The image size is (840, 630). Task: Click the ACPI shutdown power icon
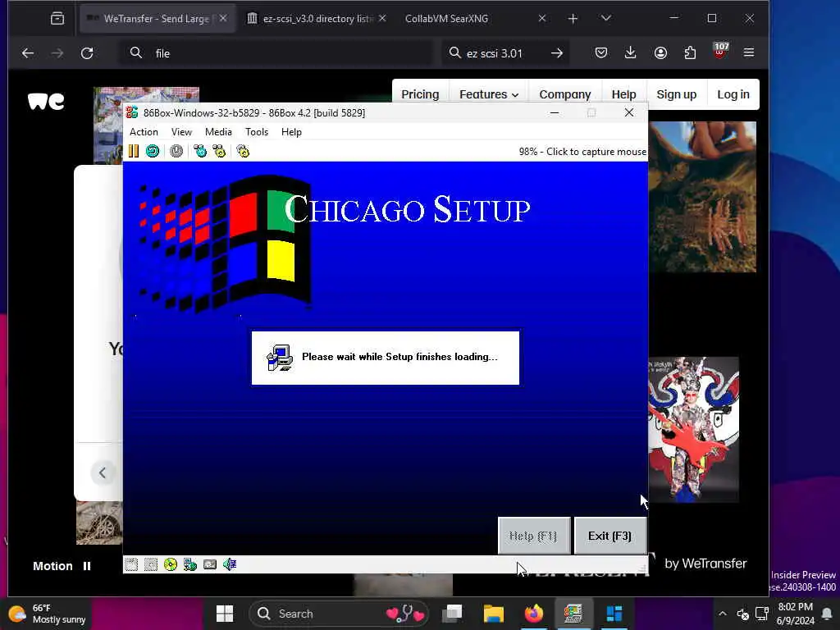coord(176,151)
